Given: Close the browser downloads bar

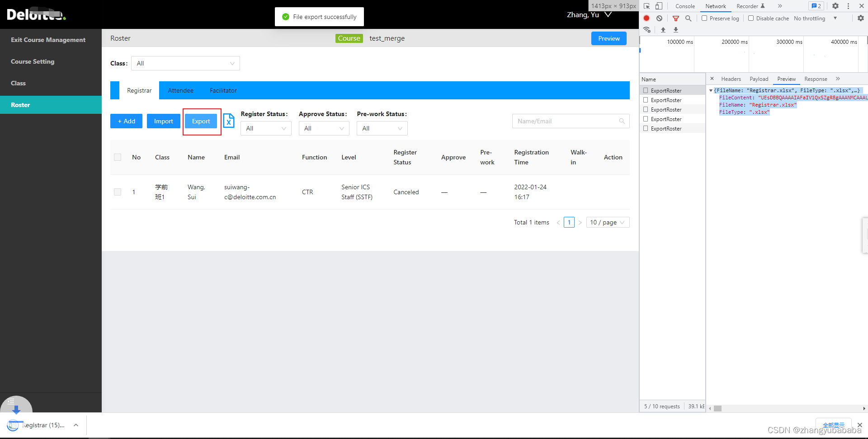Looking at the screenshot, I should click(x=859, y=425).
